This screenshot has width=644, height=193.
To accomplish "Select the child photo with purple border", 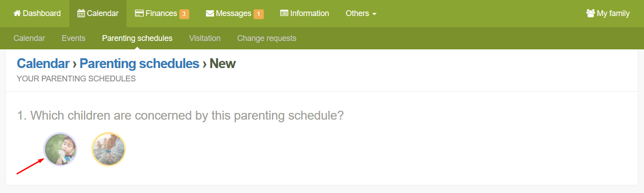I will tap(60, 149).
